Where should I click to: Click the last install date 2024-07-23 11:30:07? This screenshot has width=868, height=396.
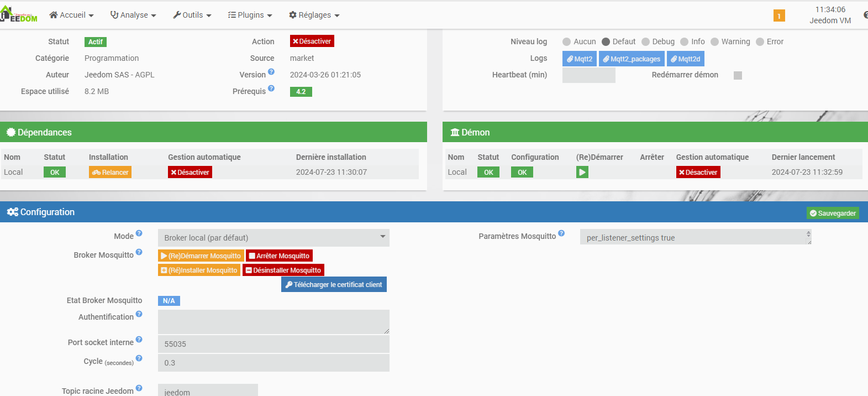click(x=332, y=172)
